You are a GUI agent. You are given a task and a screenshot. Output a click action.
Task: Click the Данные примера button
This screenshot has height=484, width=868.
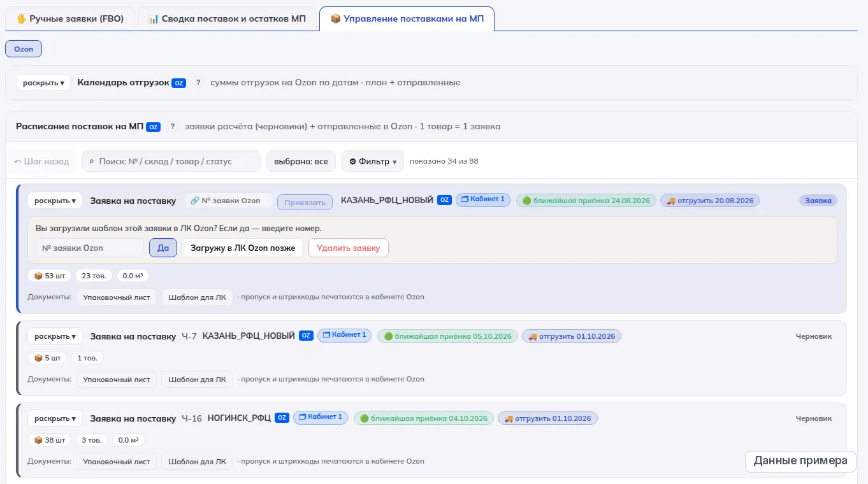tap(800, 461)
